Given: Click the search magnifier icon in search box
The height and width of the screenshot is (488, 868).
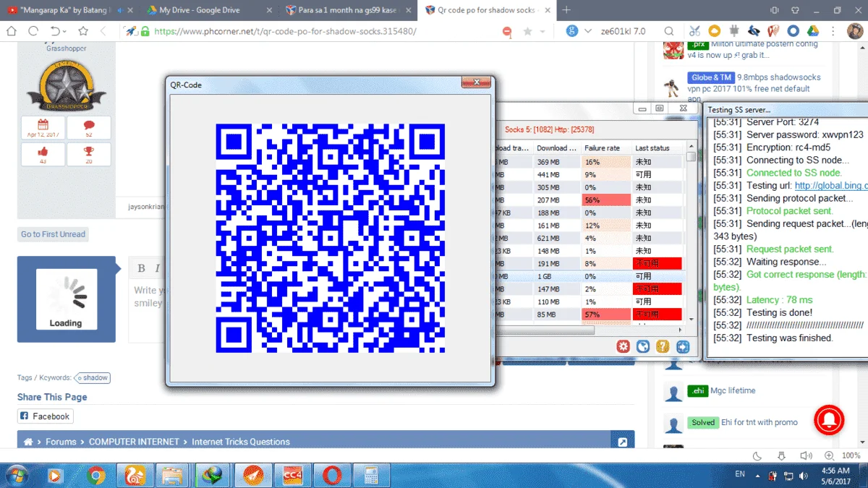Looking at the screenshot, I should (x=669, y=31).
